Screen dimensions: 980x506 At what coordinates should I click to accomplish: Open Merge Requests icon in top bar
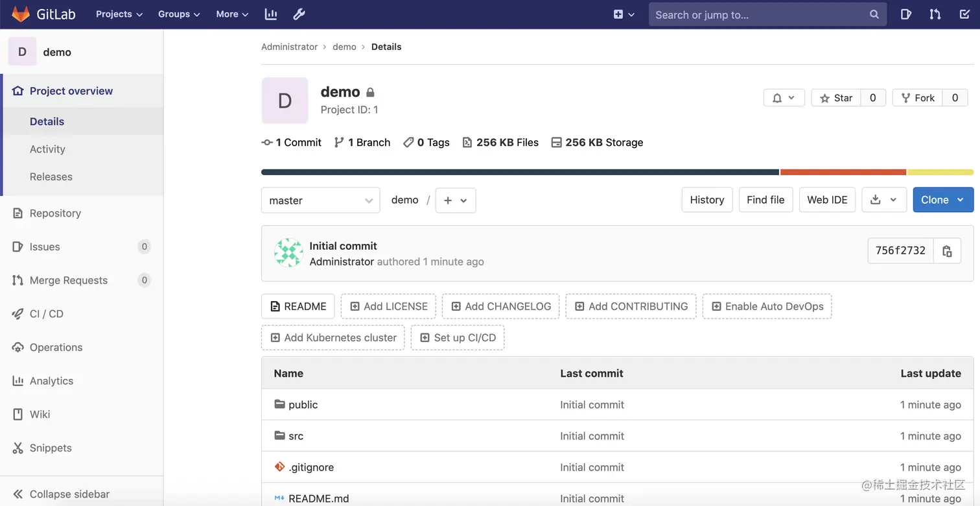click(x=935, y=14)
